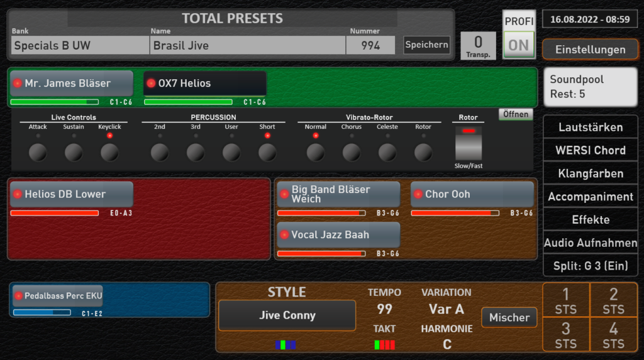644x360 pixels.
Task: Toggle red LED on Big Band Bläser Weich
Action: [284, 194]
